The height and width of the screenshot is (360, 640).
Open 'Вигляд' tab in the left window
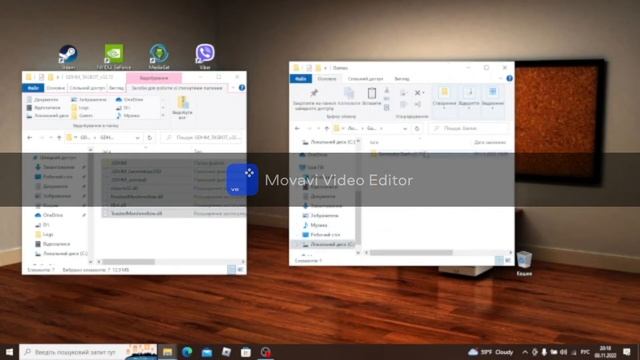(116, 88)
